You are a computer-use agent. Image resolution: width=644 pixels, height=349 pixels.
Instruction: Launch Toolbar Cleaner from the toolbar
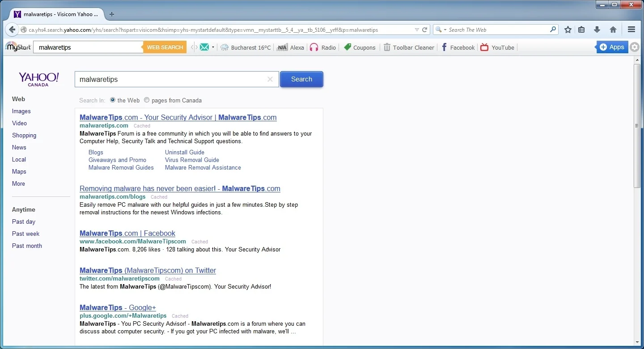pos(409,47)
